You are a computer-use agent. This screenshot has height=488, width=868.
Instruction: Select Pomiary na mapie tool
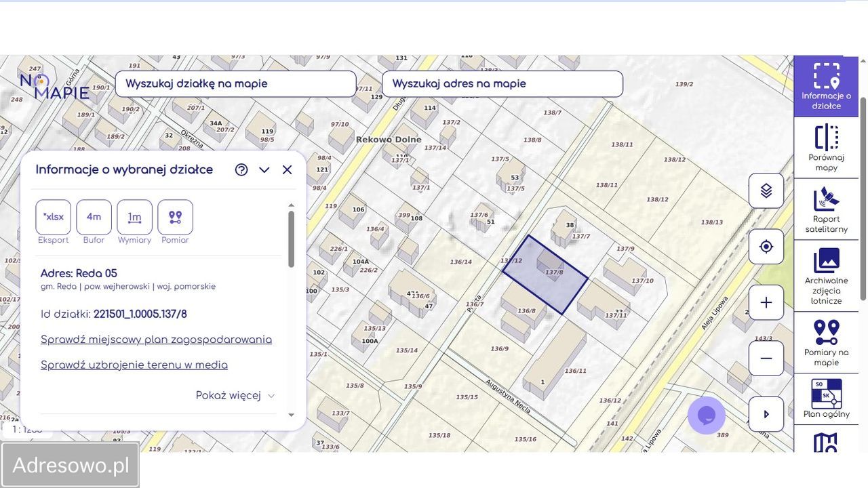(826, 342)
